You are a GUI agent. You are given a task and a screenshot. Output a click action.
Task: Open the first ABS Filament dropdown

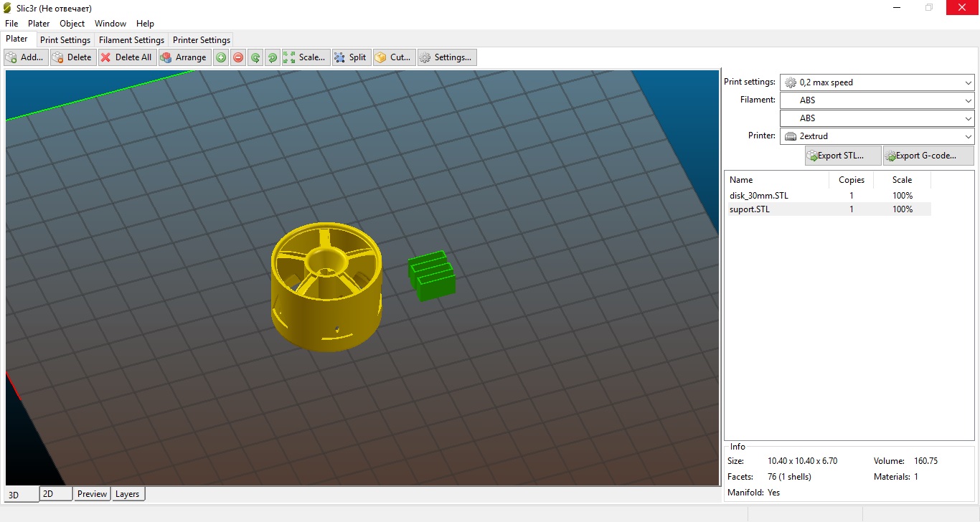[877, 100]
